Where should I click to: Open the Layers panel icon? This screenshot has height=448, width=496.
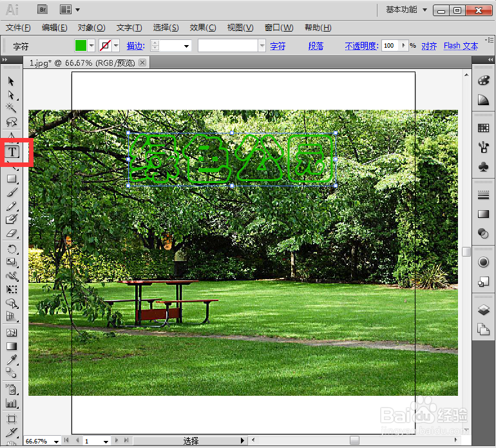pos(483,310)
